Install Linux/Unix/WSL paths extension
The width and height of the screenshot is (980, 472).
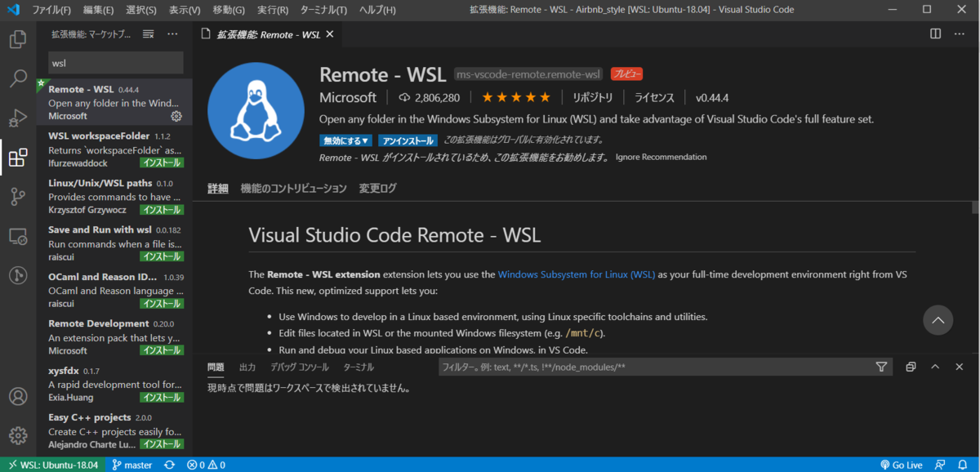[x=161, y=210]
